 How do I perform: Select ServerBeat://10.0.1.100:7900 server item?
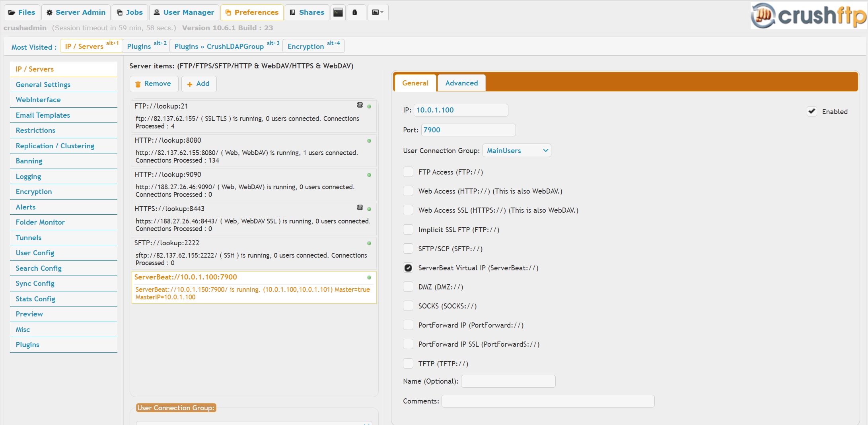pos(254,287)
